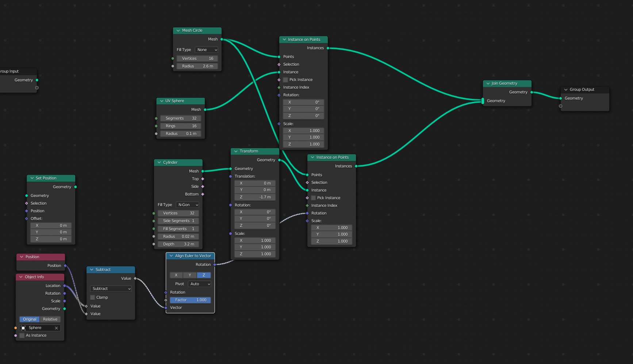The image size is (633, 364).
Task: Click upper Instance on Points Instances socket
Action: (x=328, y=48)
